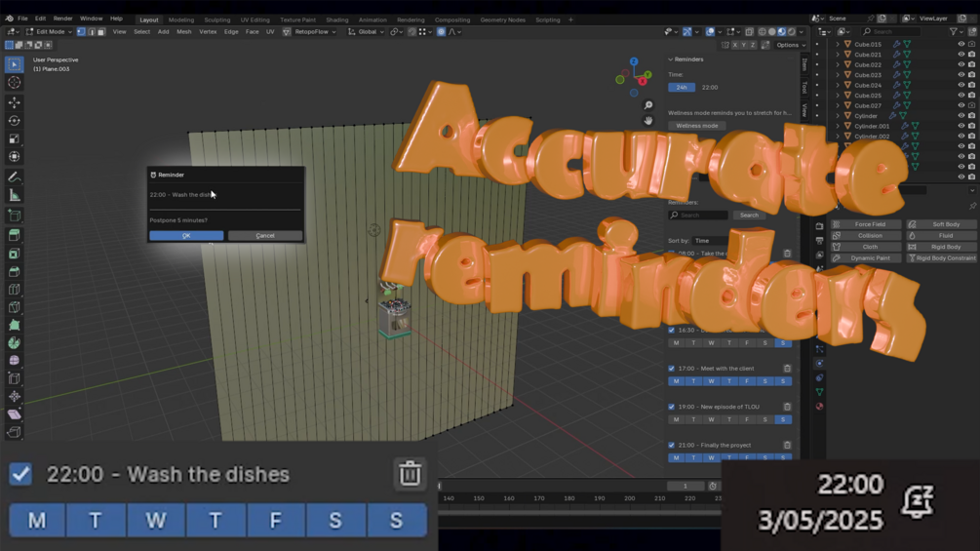Enable vertex select mode
980x551 pixels.
pyautogui.click(x=81, y=32)
